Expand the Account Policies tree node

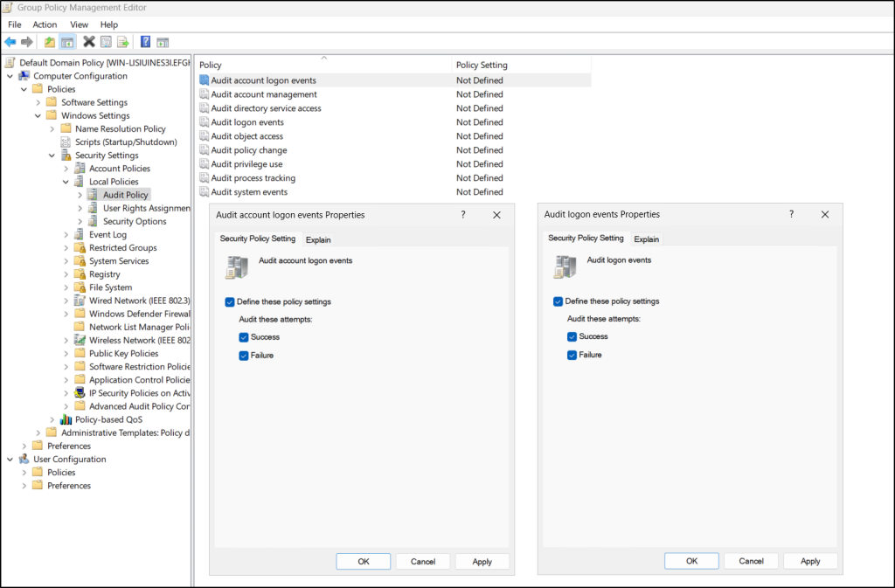pyautogui.click(x=66, y=169)
